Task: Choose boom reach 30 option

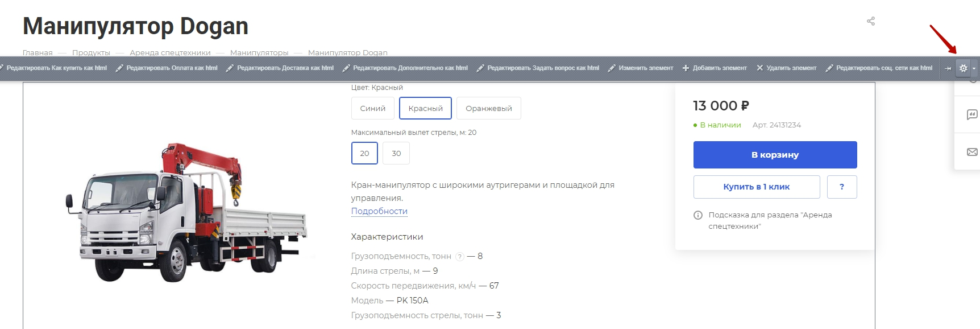Action: tap(396, 153)
